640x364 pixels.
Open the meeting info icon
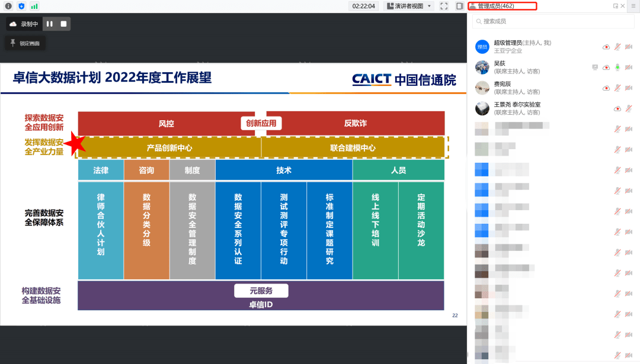[8, 6]
